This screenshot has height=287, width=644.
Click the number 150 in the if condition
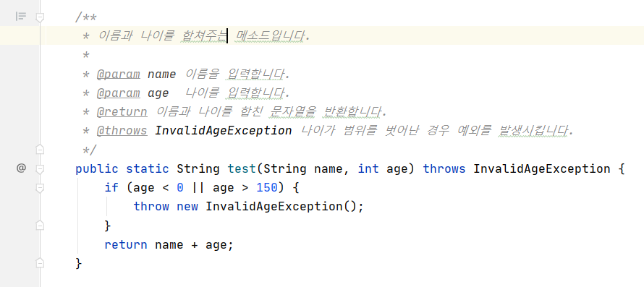(267, 188)
